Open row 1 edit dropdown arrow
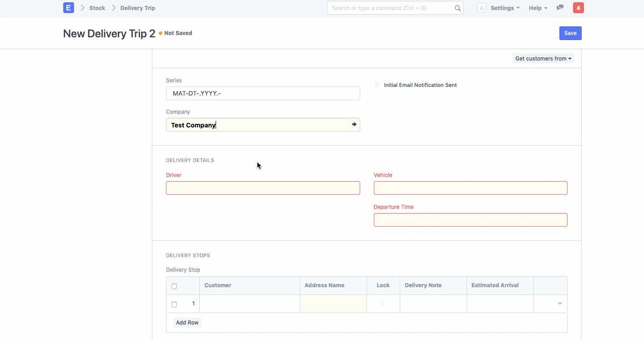644x340 pixels. pyautogui.click(x=559, y=304)
